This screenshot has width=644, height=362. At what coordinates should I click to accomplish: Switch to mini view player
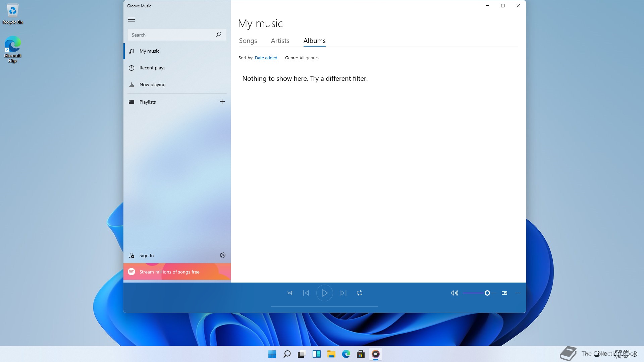[x=504, y=293]
